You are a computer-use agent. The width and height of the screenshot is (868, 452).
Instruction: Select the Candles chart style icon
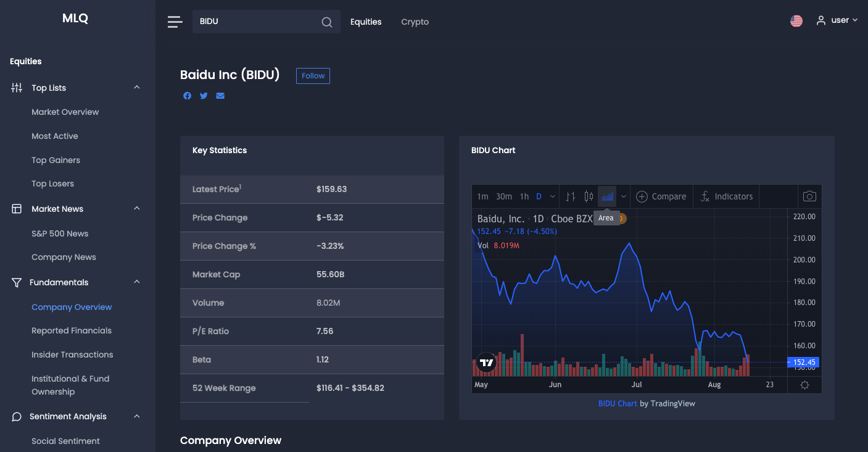pos(589,196)
